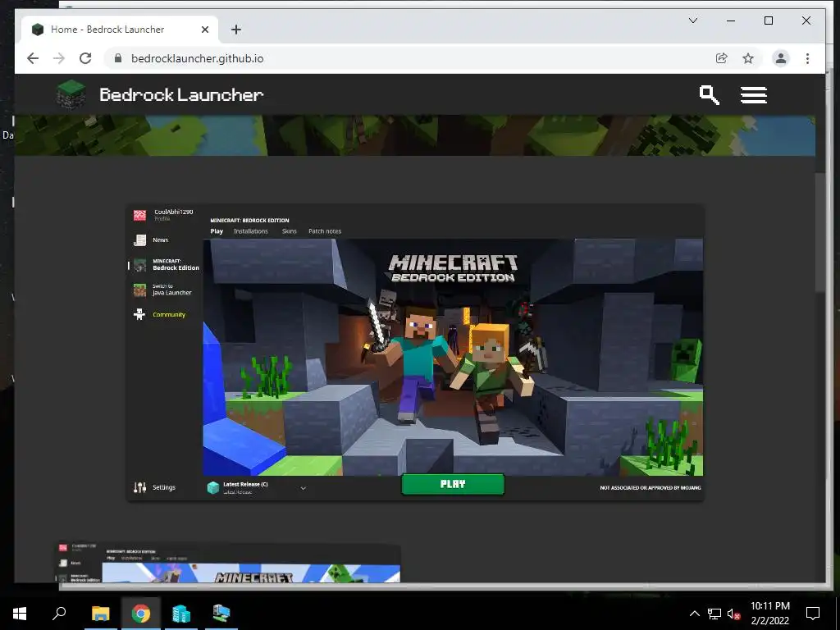Open the Chrome profile avatar
The image size is (840, 630).
point(781,58)
